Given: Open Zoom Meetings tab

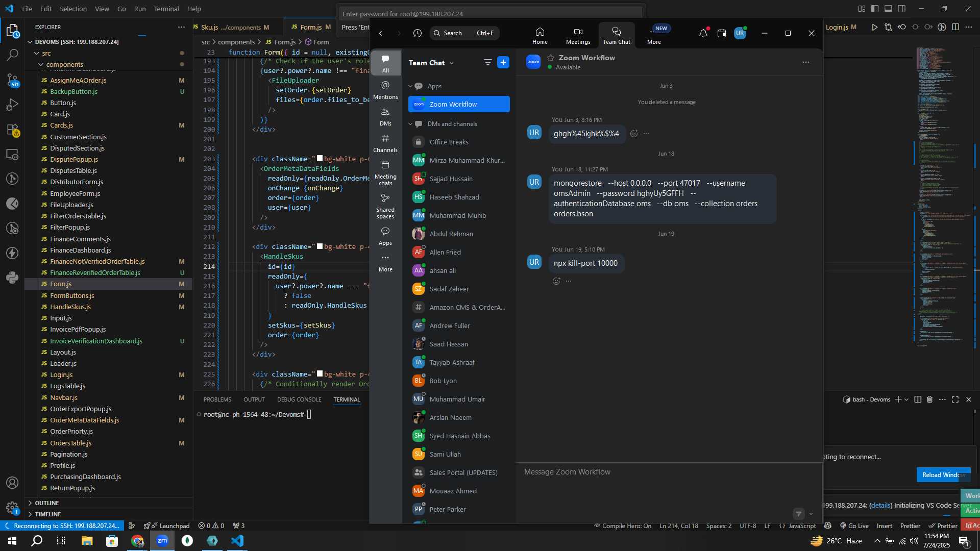Looking at the screenshot, I should 578,36.
